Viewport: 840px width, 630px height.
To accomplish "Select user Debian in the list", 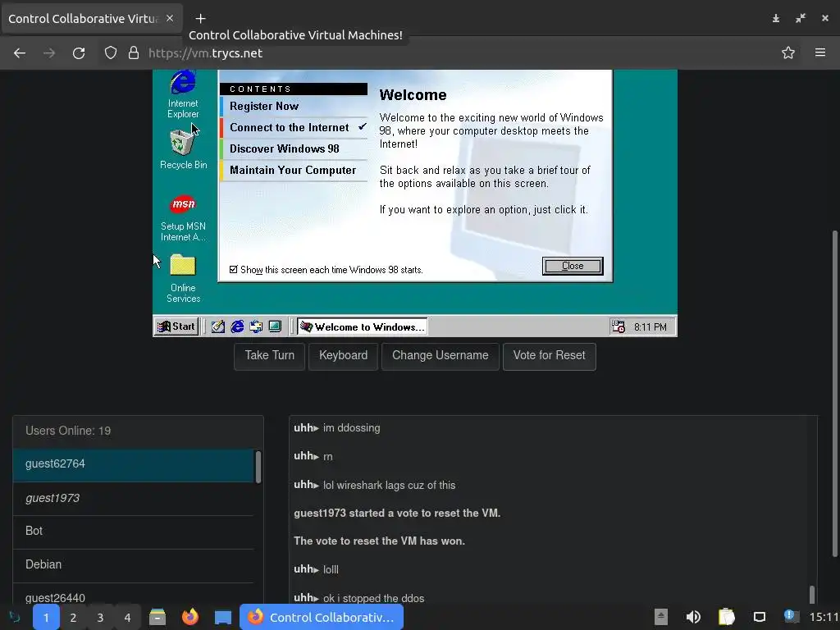I will (134, 565).
